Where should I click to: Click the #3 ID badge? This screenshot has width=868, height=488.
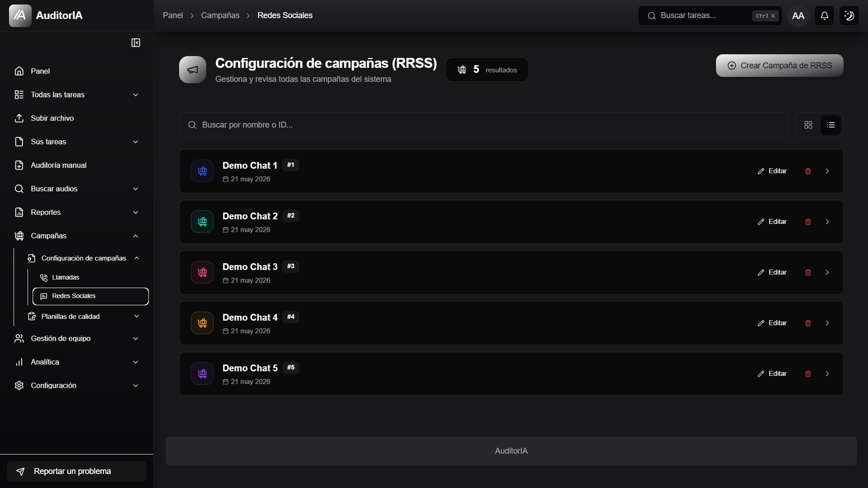pos(291,266)
